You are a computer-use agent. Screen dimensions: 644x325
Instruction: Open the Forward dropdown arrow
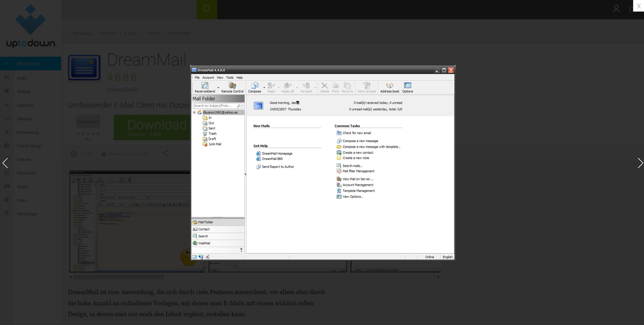click(x=315, y=88)
